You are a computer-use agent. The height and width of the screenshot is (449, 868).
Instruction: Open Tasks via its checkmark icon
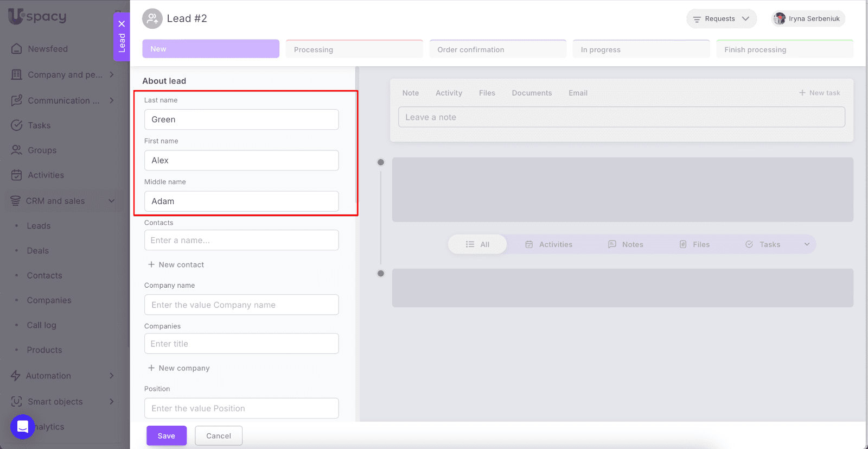[x=17, y=125]
